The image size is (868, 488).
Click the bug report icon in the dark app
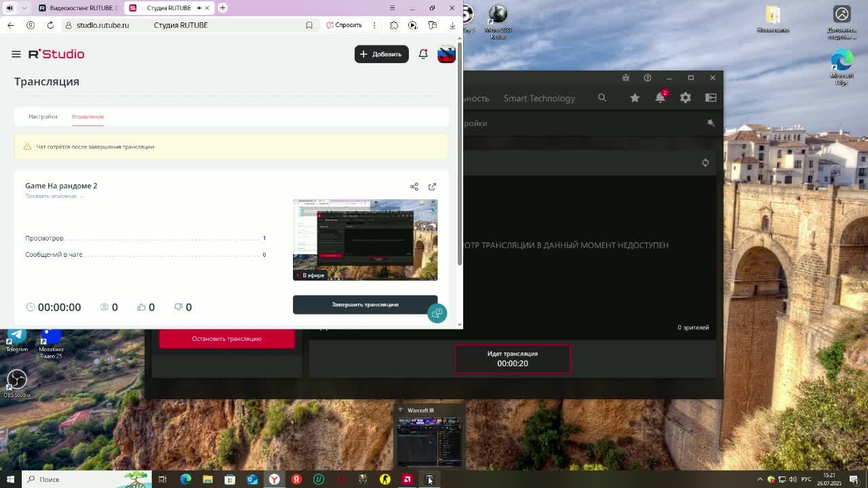626,78
